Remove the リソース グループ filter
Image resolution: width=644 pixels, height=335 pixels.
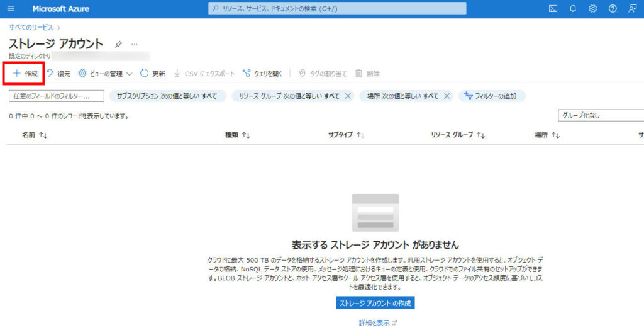[348, 96]
